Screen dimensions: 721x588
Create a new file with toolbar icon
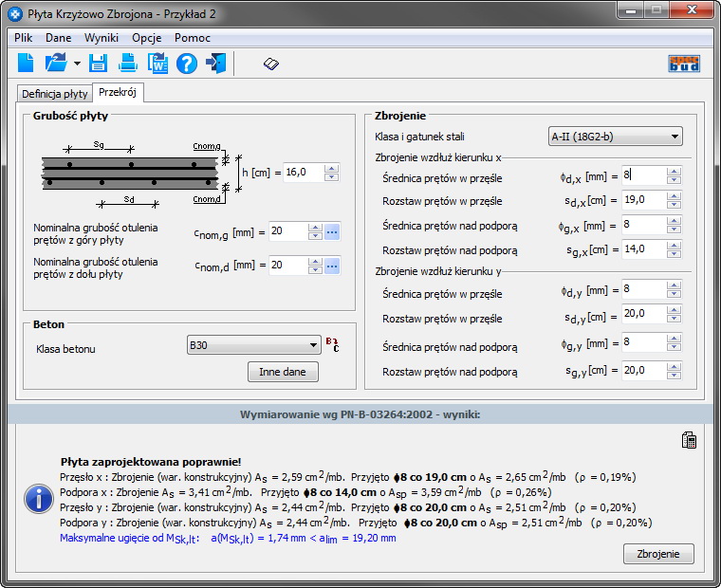(x=26, y=64)
